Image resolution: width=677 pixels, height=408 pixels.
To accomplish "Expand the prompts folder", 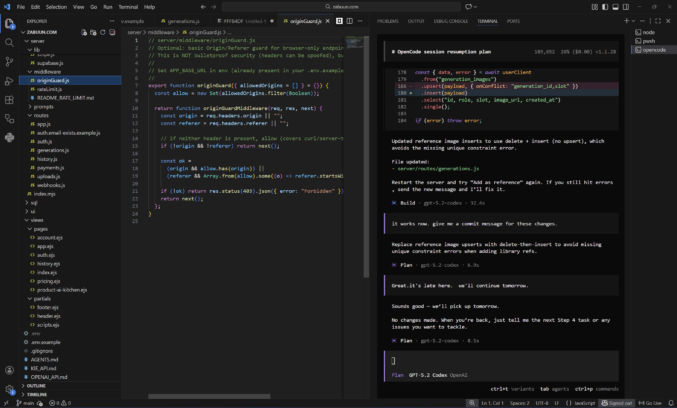I will point(43,106).
